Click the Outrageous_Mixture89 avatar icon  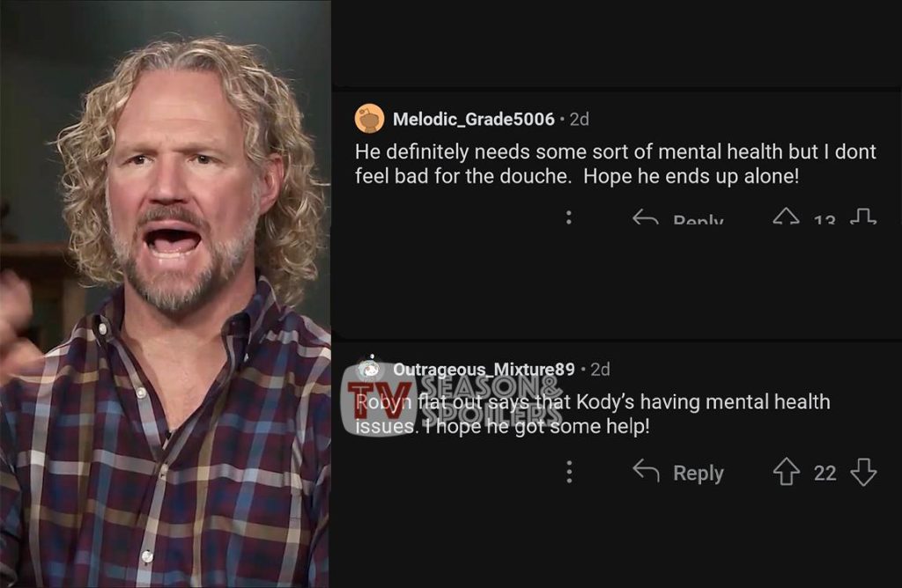coord(370,368)
